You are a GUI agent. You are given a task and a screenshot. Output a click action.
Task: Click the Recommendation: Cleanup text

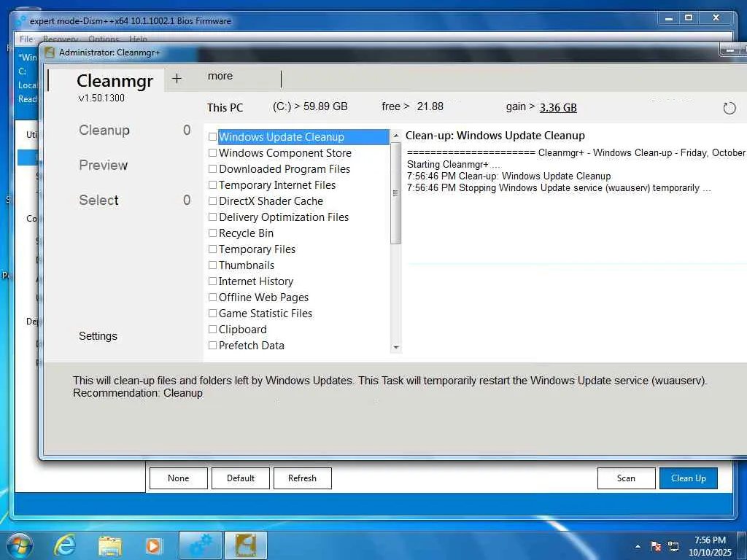tap(138, 393)
